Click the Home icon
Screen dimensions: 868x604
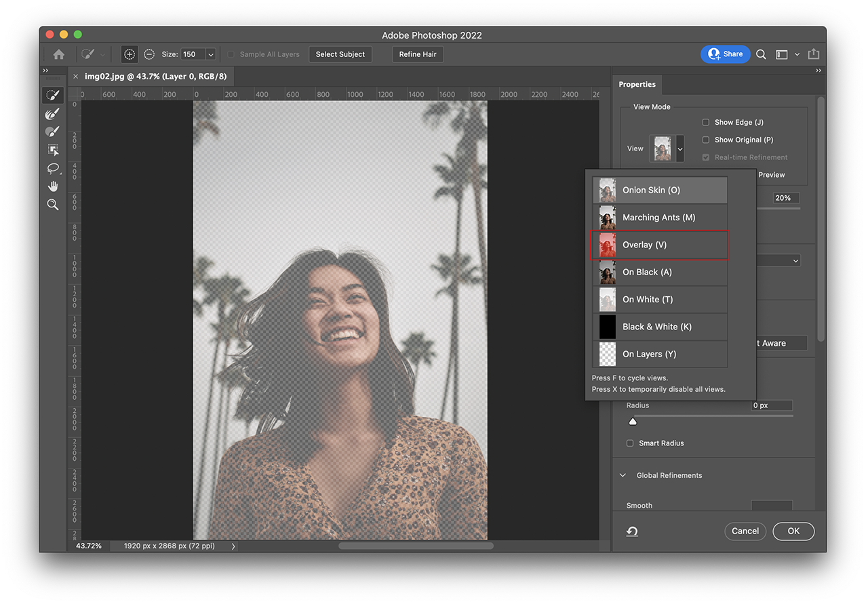tap(59, 54)
